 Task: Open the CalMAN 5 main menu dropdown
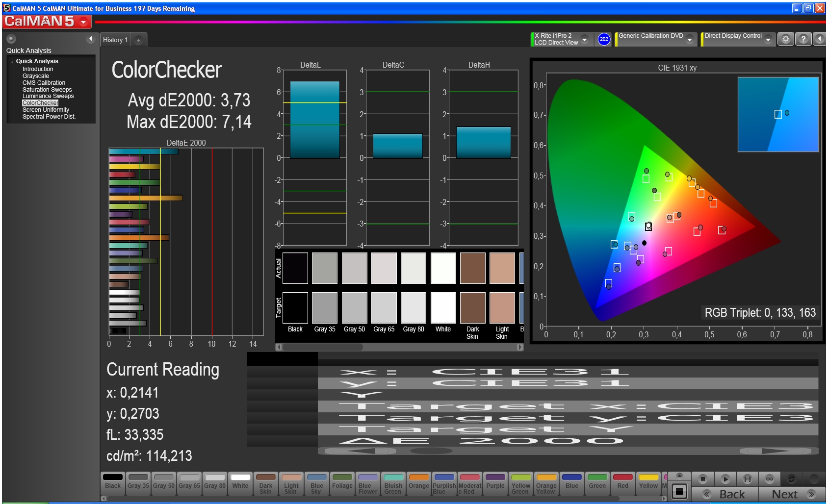click(x=83, y=22)
